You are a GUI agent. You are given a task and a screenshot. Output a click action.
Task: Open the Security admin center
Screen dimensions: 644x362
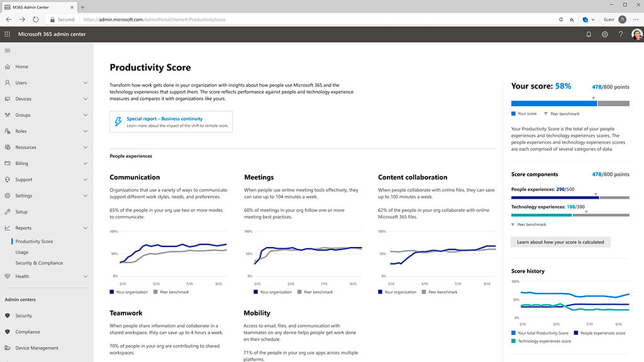point(23,315)
